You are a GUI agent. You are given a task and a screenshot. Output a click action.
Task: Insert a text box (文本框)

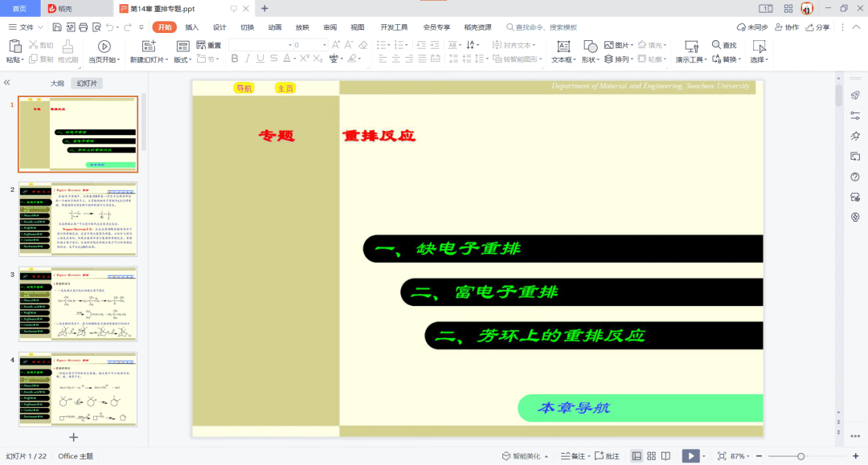[563, 46]
